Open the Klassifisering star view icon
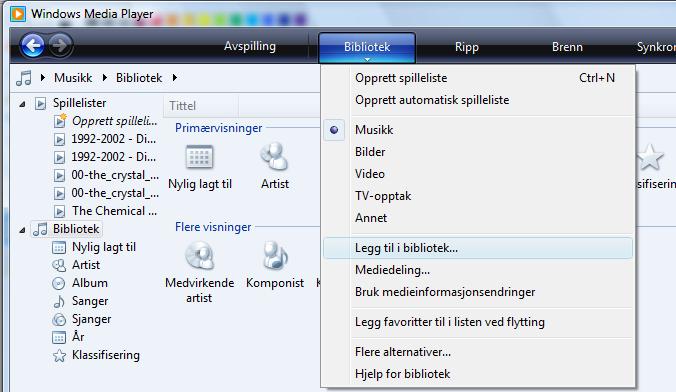 click(x=650, y=157)
